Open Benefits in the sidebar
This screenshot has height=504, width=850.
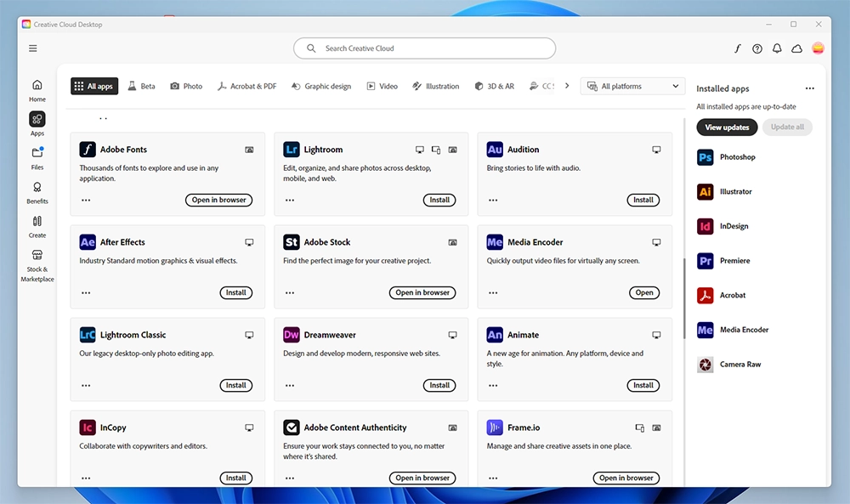[37, 192]
